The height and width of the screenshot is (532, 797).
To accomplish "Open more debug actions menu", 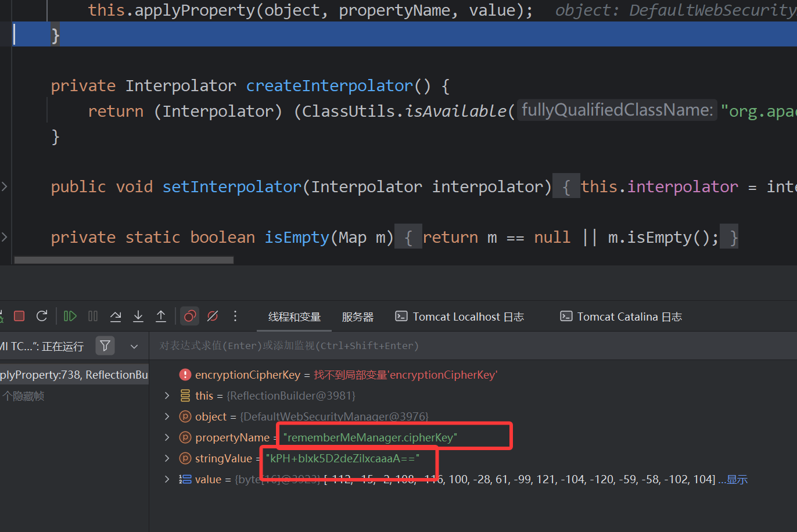I will pos(235,316).
